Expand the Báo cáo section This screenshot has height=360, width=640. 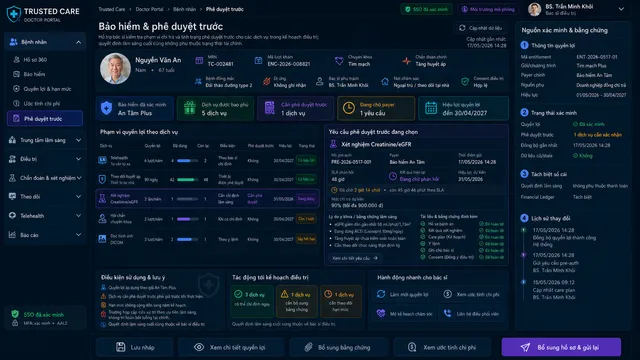(45, 235)
